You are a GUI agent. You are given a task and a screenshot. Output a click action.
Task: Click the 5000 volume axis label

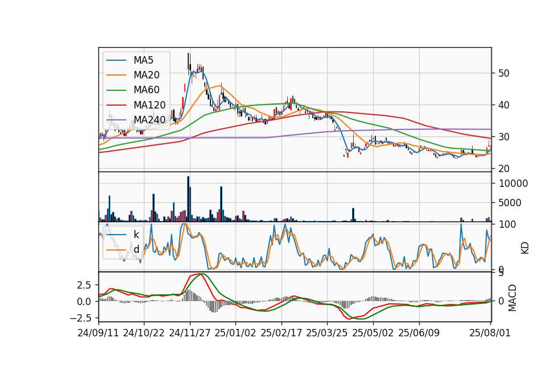[510, 203]
